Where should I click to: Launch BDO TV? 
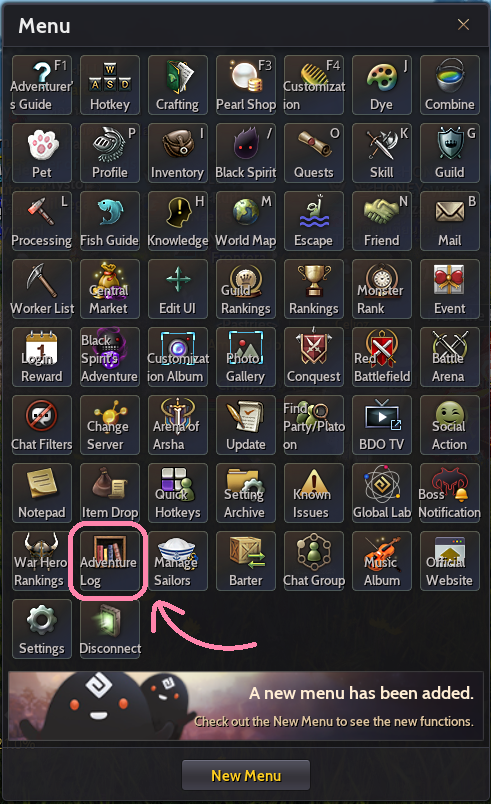coord(382,425)
